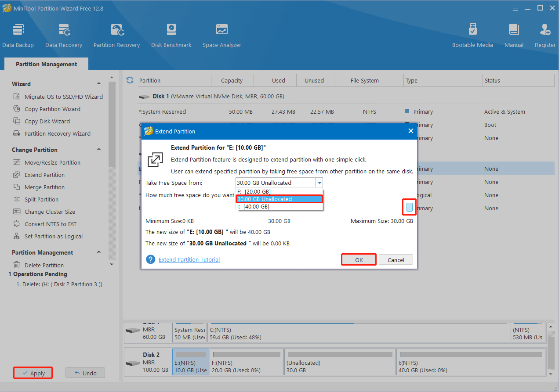Create Bootable Media from the toolbar
The height and width of the screenshot is (392, 559).
[472, 36]
